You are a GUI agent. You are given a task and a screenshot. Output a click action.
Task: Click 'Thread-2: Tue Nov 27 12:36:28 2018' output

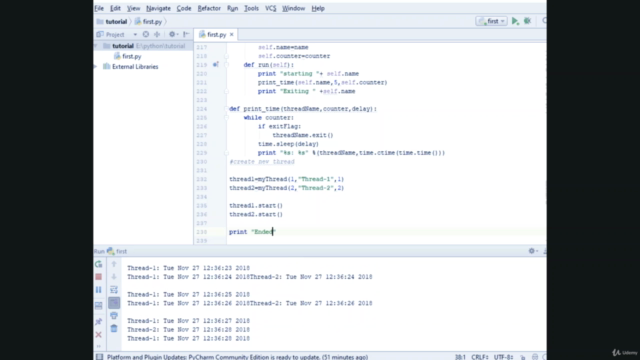188,329
